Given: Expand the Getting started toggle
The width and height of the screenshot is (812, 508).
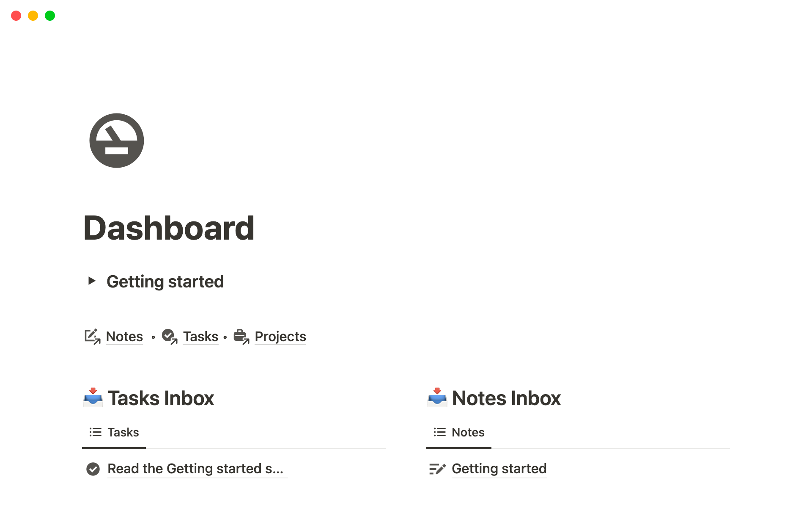Looking at the screenshot, I should (x=92, y=281).
